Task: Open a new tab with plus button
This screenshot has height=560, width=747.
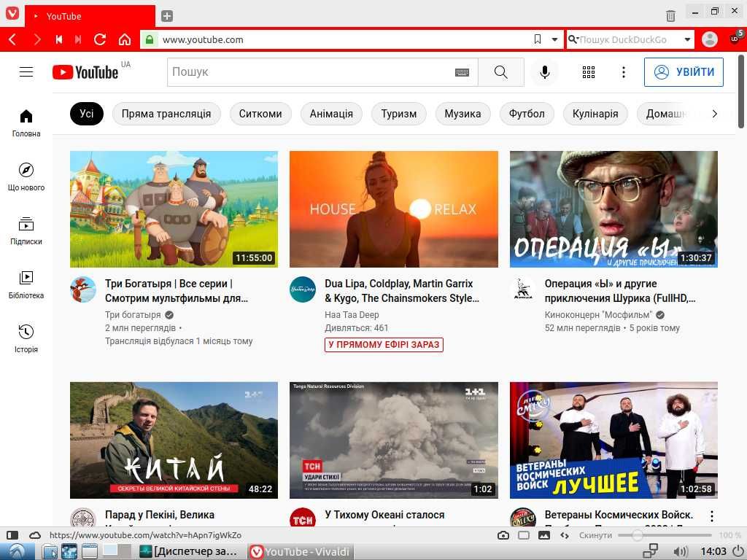Action: 167,16
